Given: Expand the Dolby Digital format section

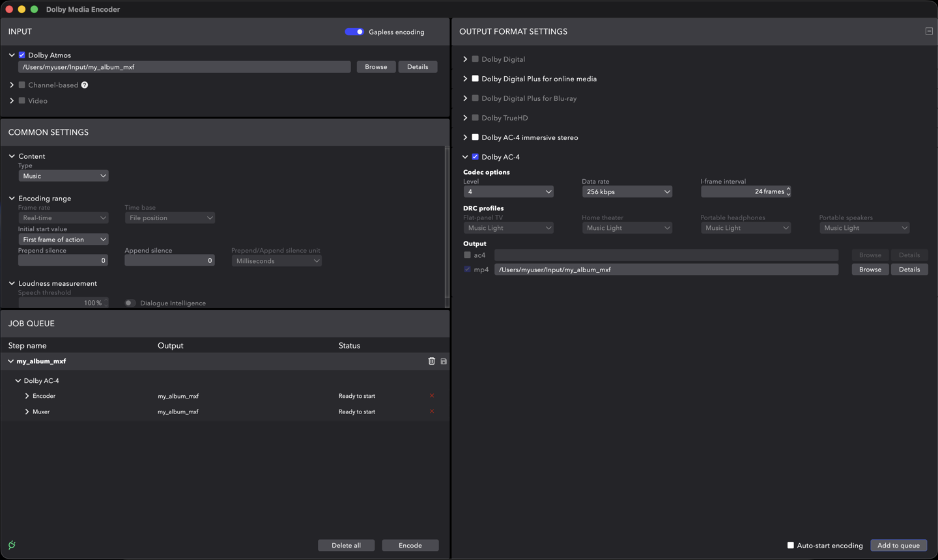Looking at the screenshot, I should [465, 59].
